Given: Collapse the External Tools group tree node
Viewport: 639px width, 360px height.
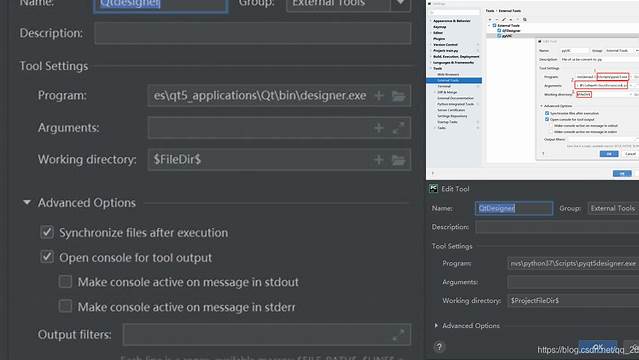Looking at the screenshot, I should coord(489,26).
